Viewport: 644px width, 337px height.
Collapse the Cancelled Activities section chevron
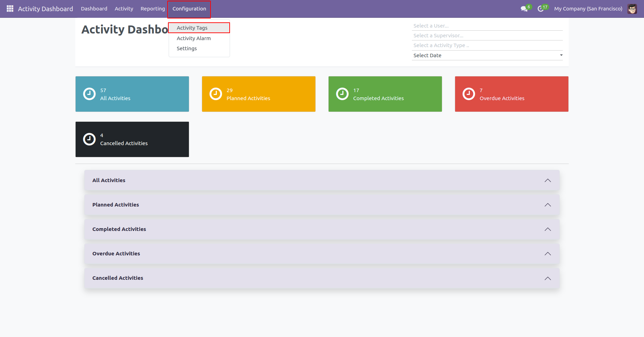548,278
